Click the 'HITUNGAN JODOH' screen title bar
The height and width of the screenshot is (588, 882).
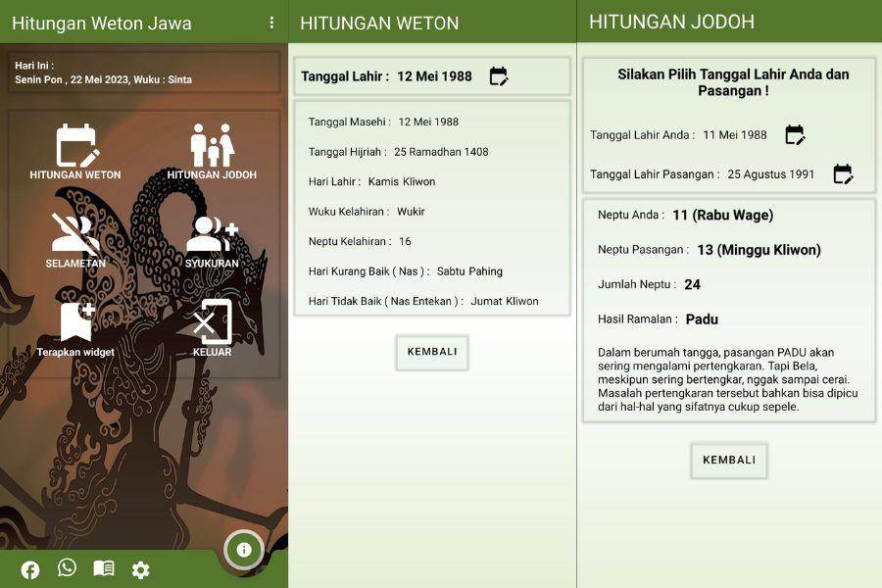pyautogui.click(x=671, y=22)
